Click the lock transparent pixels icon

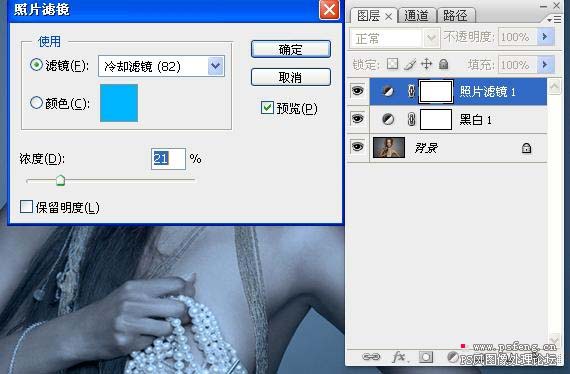[x=392, y=64]
